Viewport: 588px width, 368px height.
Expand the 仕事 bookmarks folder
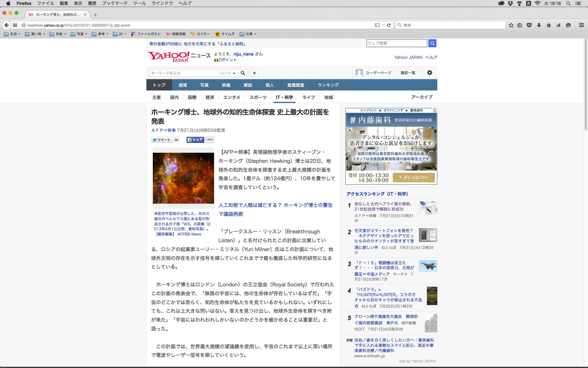(248, 34)
